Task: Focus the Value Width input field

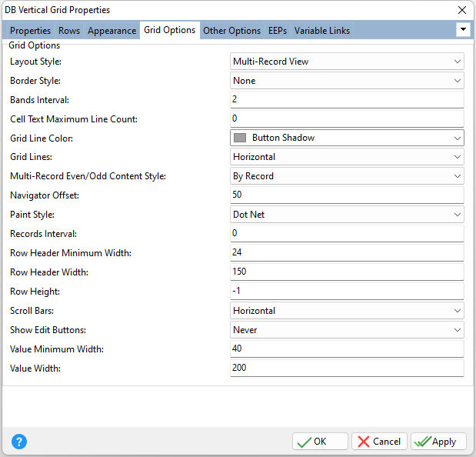Action: (347, 368)
